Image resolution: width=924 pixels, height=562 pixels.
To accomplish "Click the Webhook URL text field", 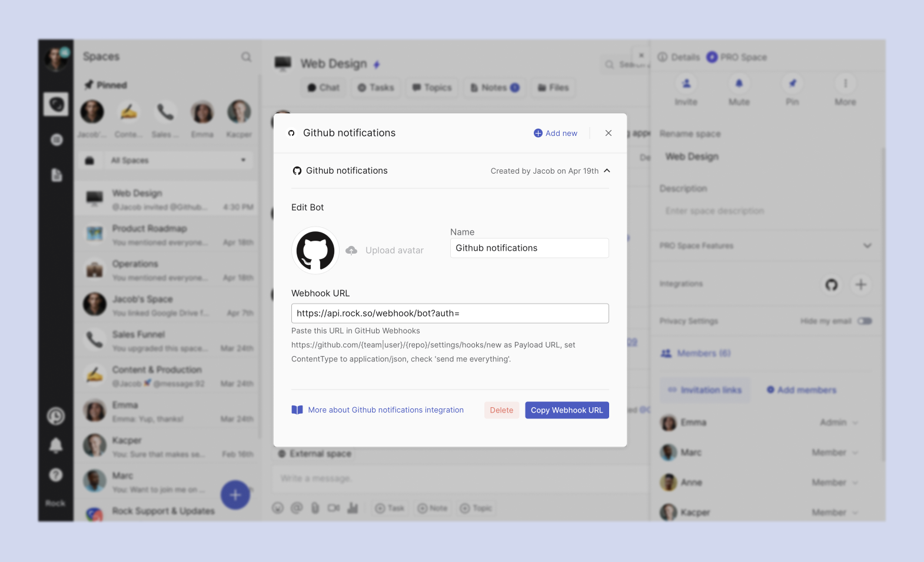I will point(450,314).
